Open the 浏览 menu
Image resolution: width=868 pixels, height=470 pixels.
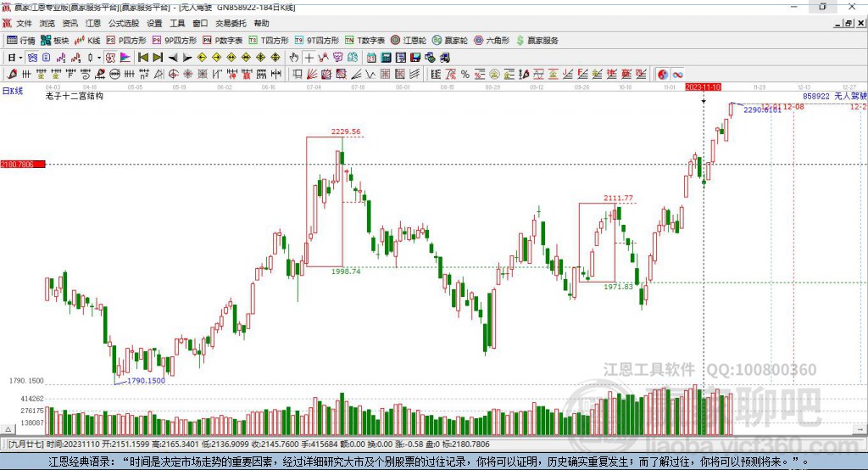pyautogui.click(x=47, y=23)
